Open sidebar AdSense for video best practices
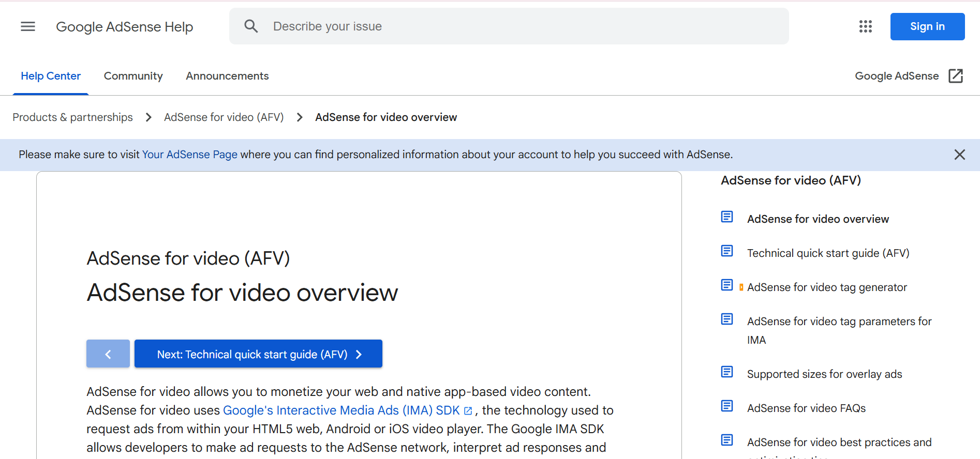 coord(839,447)
